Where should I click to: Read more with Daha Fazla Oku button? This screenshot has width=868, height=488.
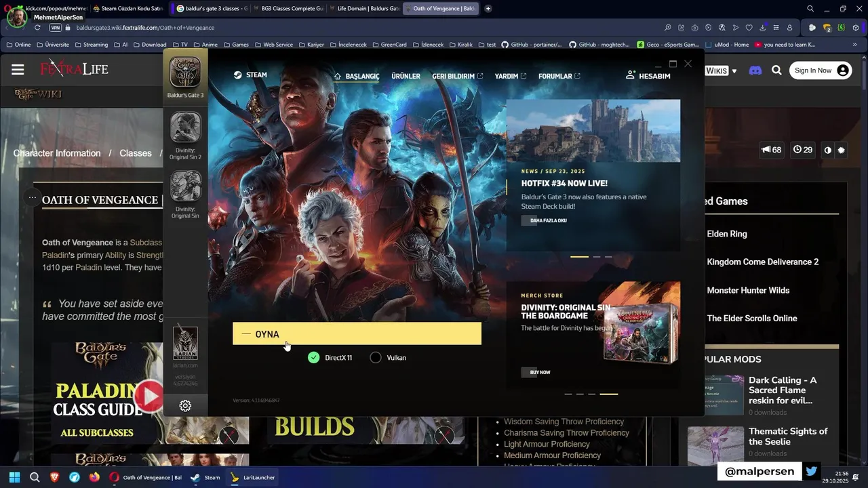click(545, 220)
